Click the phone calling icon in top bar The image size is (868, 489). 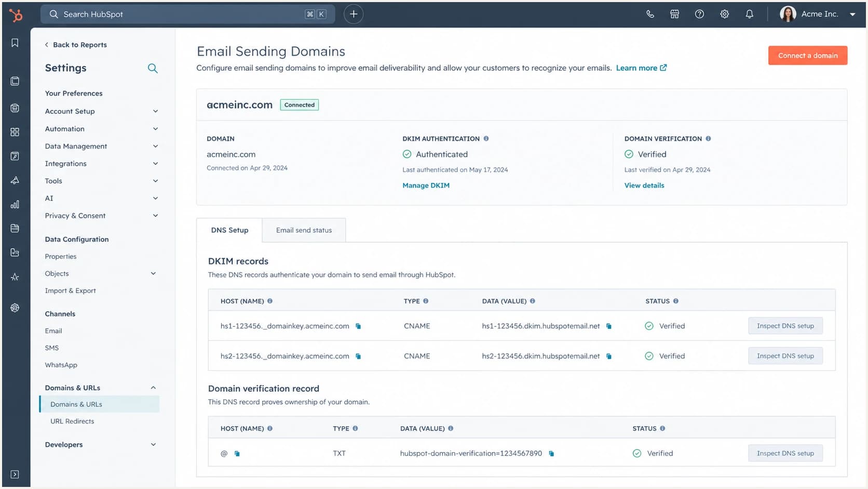coord(650,14)
